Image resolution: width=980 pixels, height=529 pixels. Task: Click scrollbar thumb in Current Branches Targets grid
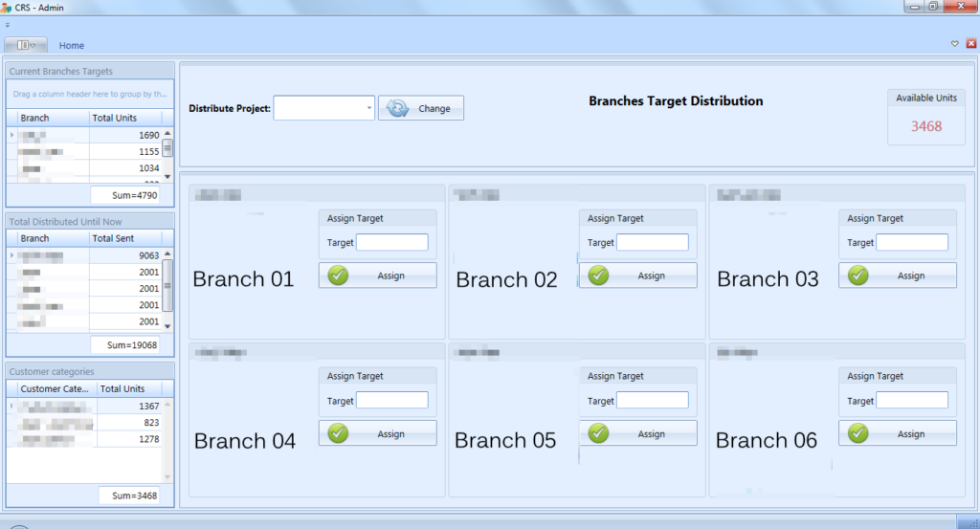(x=167, y=148)
